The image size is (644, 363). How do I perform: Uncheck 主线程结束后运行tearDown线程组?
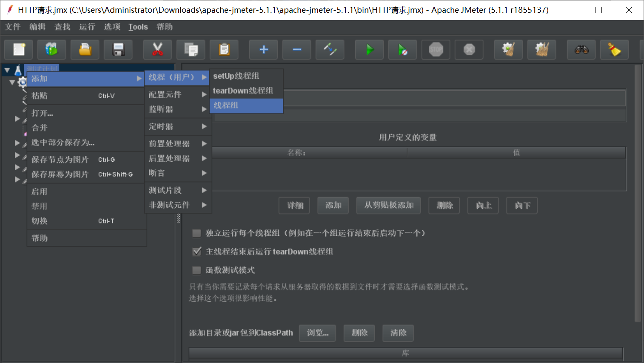(x=197, y=252)
